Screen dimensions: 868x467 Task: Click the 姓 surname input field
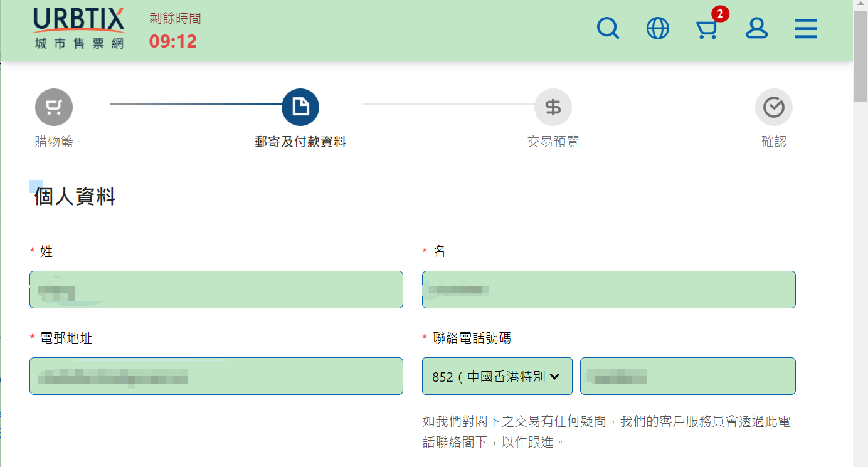point(216,290)
